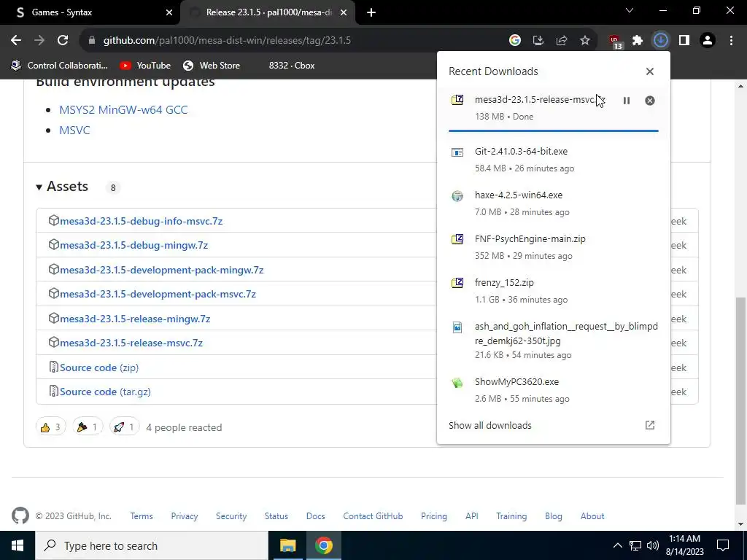Viewport: 747px width, 560px height.
Task: Pause the mesa3d-23.1.5-release-msvc download
Action: pyautogui.click(x=627, y=101)
